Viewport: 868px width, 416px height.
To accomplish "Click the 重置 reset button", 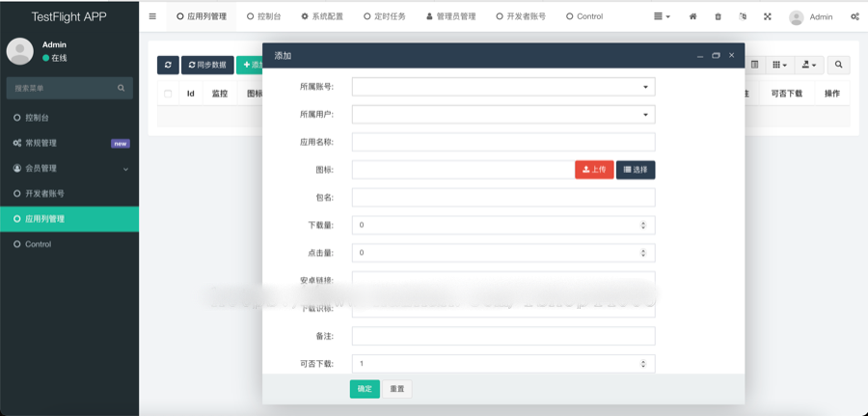I will coord(396,389).
